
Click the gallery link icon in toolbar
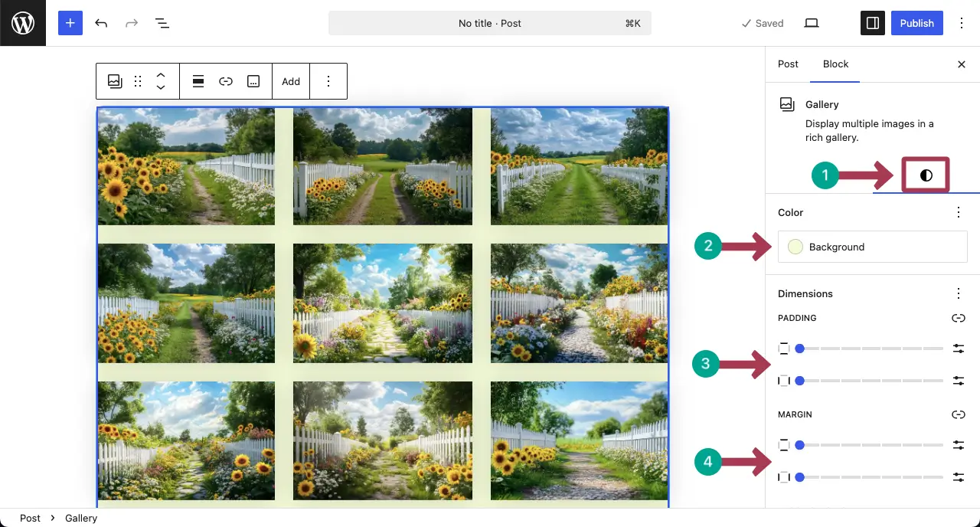[x=226, y=81]
